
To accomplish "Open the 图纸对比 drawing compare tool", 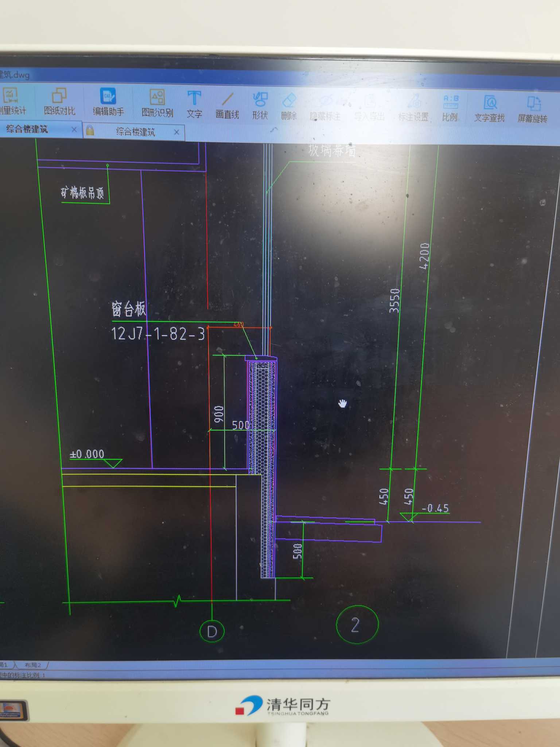I will [59, 102].
